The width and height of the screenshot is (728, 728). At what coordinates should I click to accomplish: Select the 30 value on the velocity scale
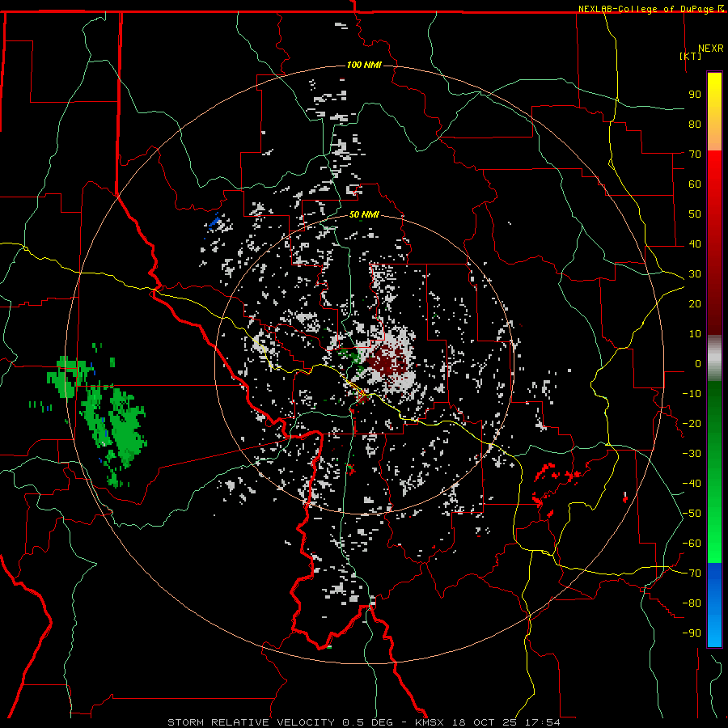(x=695, y=274)
